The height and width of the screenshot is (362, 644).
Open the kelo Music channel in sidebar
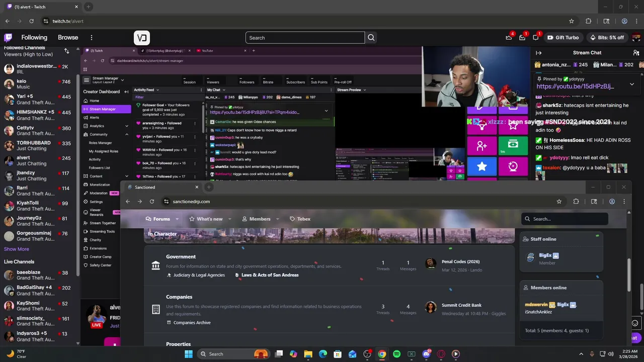tap(38, 84)
